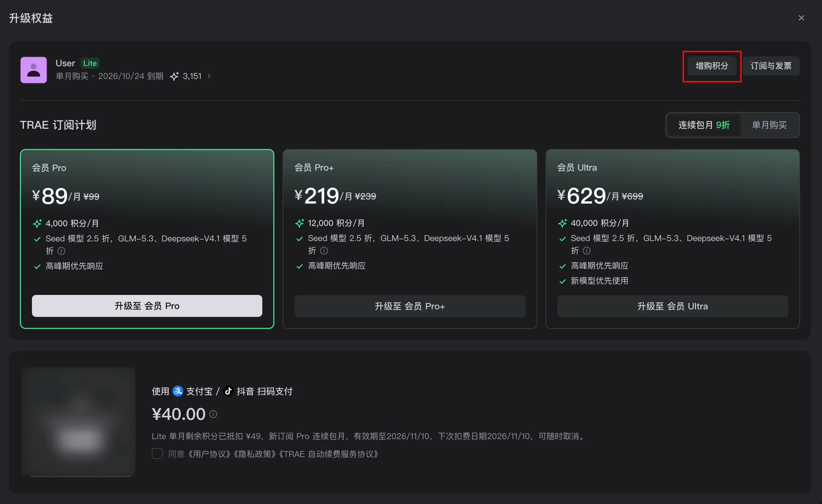Click 升级至 会员 Pro+ button

tap(410, 306)
